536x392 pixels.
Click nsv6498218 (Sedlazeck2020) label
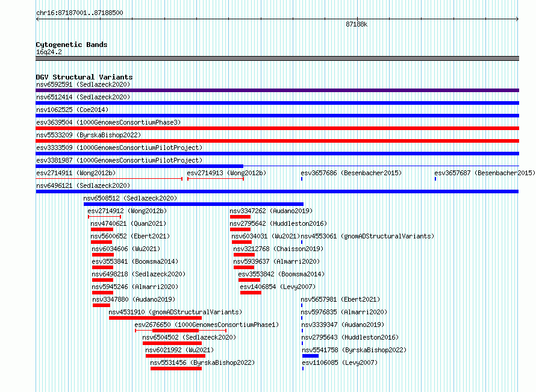[139, 274]
